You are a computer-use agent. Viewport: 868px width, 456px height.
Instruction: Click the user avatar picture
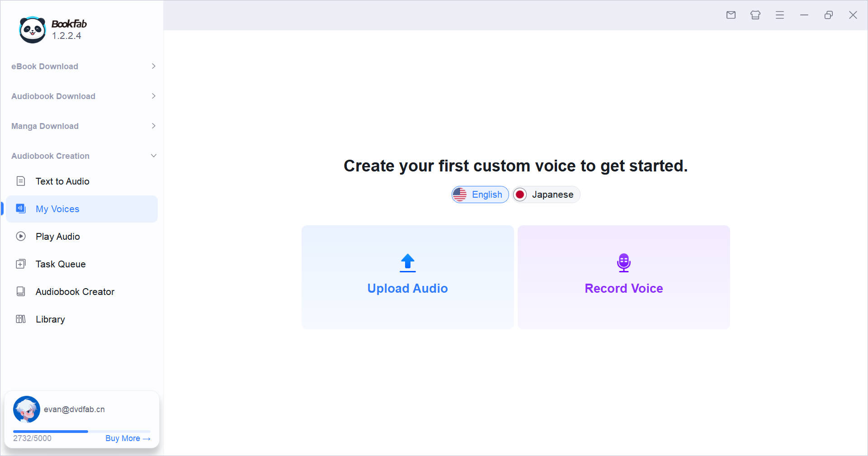coord(26,409)
